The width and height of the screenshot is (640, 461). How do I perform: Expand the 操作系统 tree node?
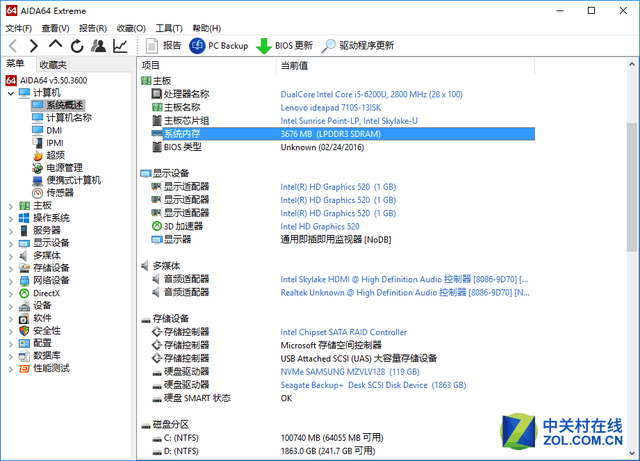(11, 219)
